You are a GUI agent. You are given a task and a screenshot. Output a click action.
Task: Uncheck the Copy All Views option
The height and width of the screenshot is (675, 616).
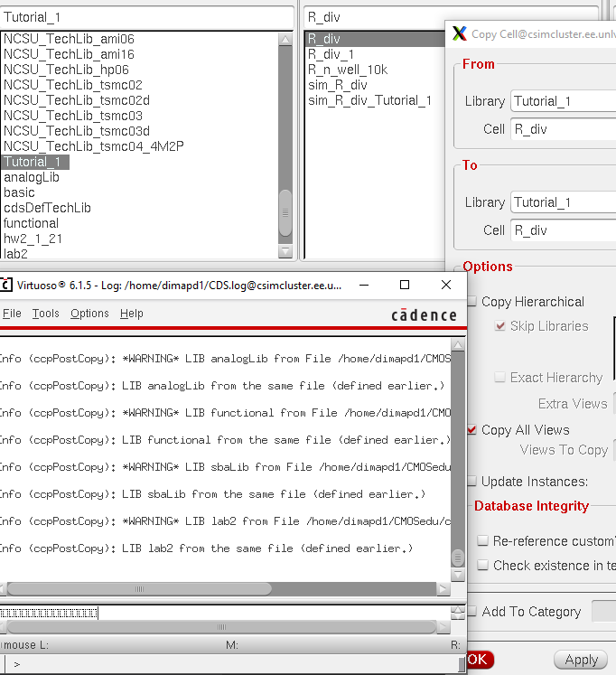tap(471, 430)
